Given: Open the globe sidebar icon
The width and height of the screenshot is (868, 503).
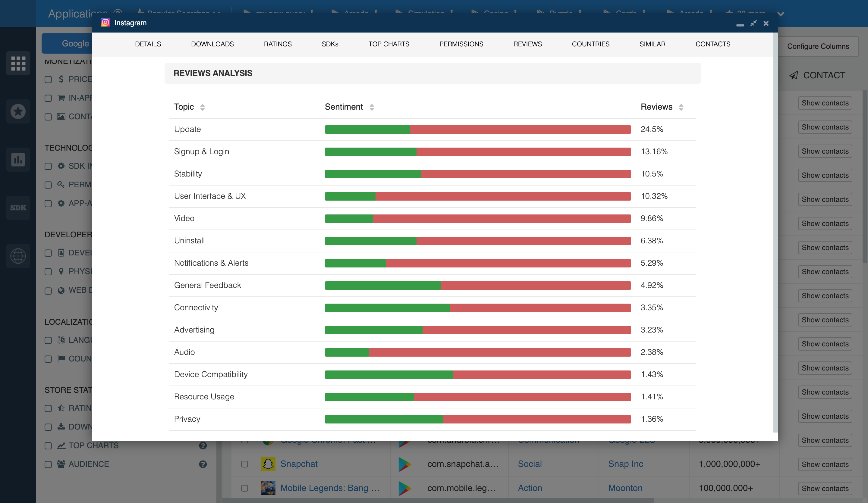Looking at the screenshot, I should pos(18,256).
